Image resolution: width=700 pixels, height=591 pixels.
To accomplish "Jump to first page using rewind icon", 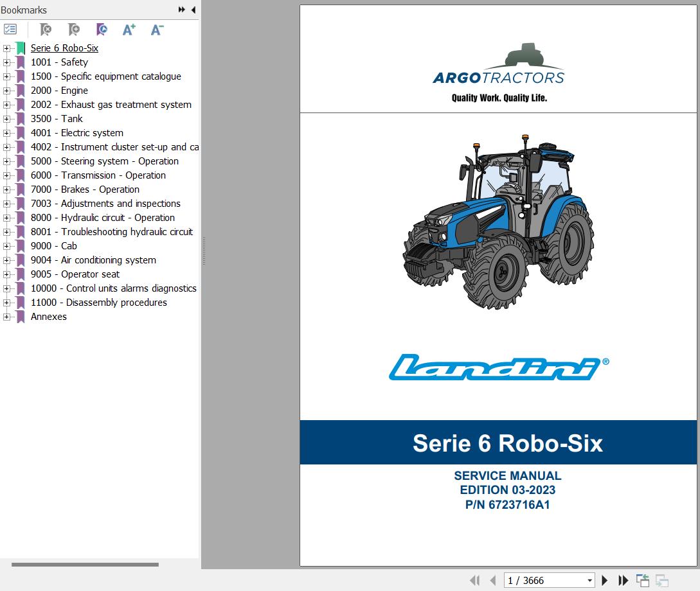I will [x=476, y=580].
